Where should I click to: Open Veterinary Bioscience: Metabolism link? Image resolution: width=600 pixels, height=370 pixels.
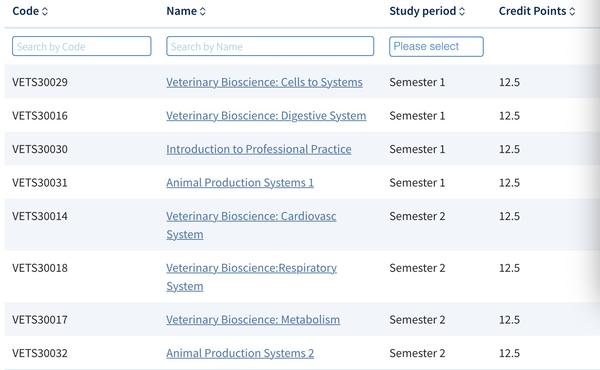(253, 320)
